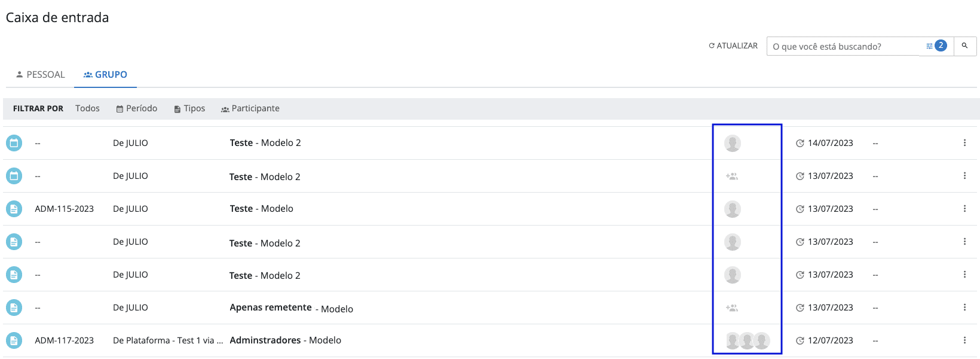Open the advanced search filter icon
Screen dimensions: 980x359
click(x=930, y=46)
